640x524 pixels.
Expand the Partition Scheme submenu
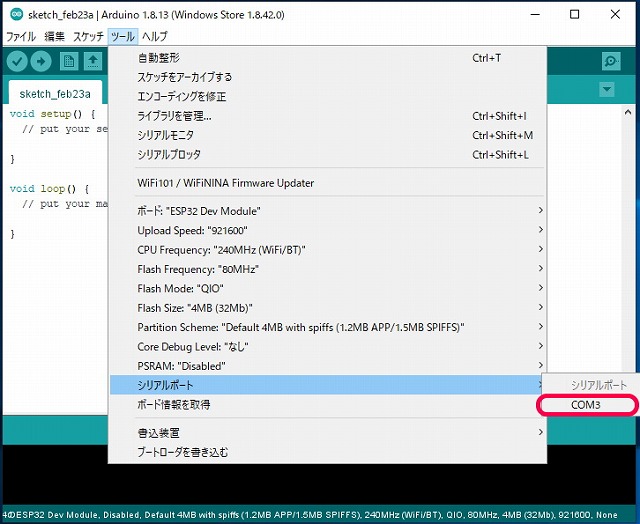[x=327, y=327]
